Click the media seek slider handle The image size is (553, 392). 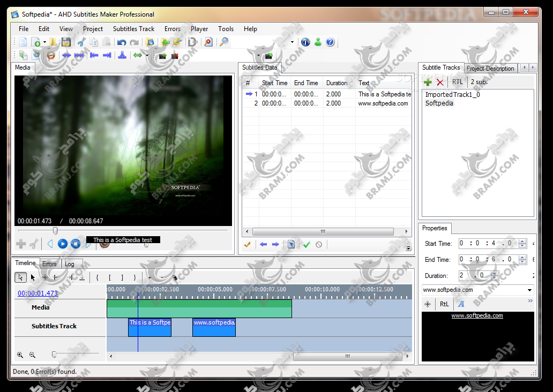pos(55,231)
